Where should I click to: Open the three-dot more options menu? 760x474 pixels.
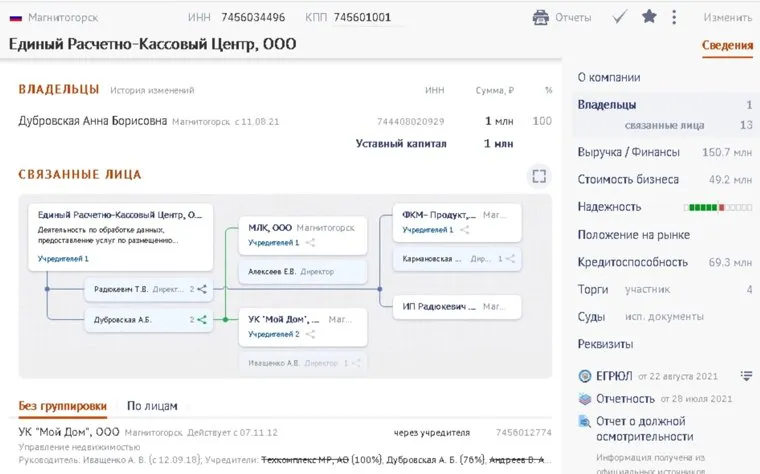674,17
